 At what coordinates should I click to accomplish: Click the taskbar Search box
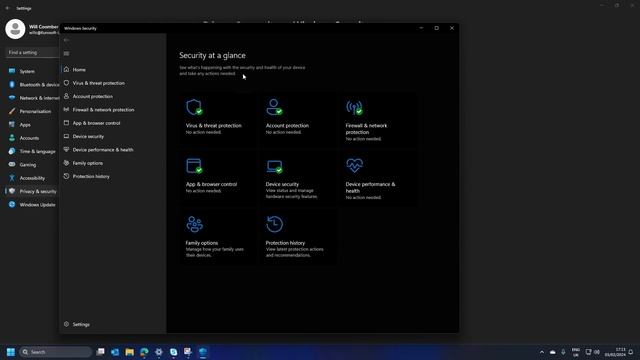click(x=56, y=352)
